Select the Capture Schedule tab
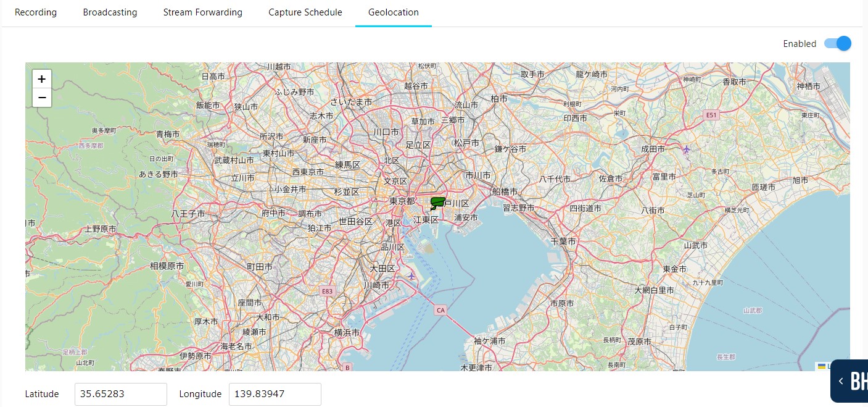The width and height of the screenshot is (868, 407). tap(305, 12)
